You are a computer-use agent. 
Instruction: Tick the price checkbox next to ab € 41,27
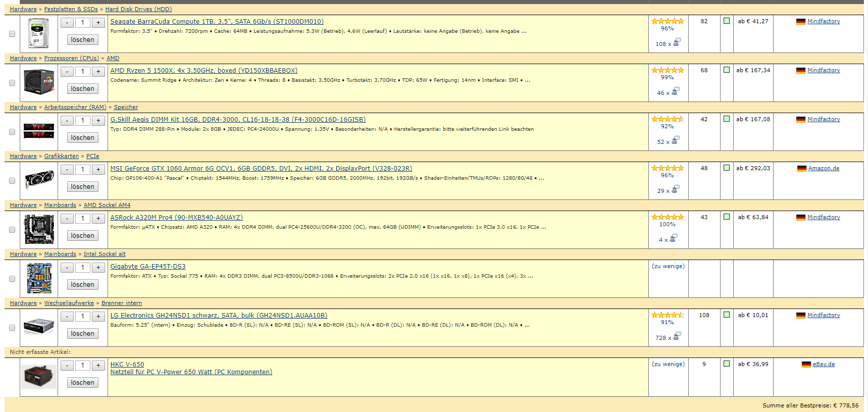pyautogui.click(x=727, y=21)
